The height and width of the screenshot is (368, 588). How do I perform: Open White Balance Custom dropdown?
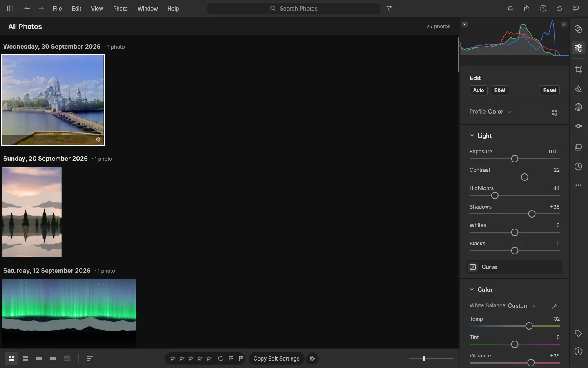point(522,306)
